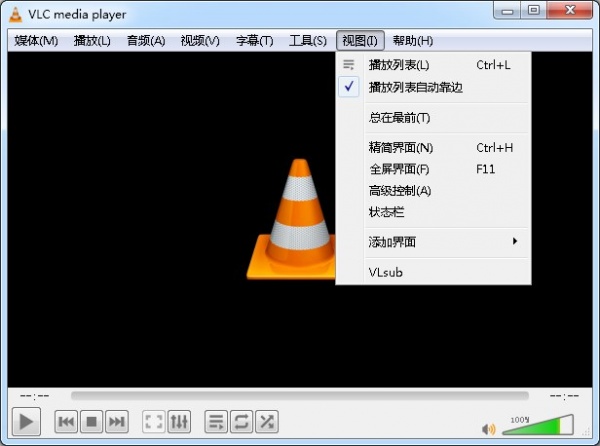Click the playback seek bar

click(x=300, y=396)
